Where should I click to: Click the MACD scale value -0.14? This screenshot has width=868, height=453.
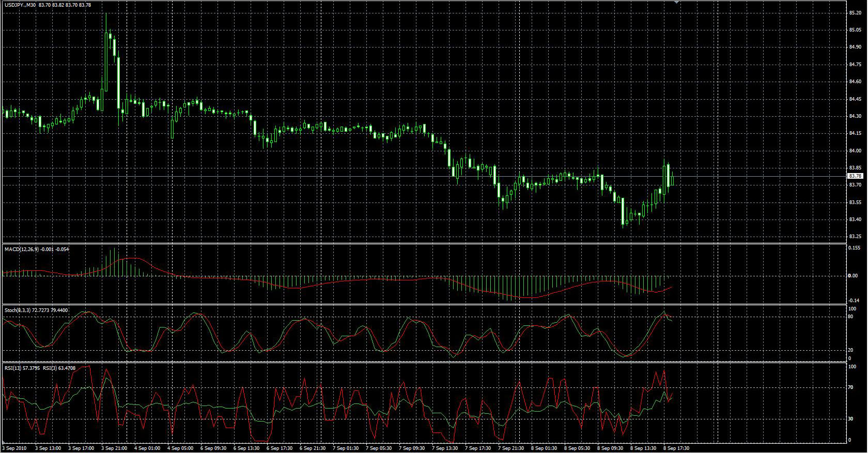point(854,301)
